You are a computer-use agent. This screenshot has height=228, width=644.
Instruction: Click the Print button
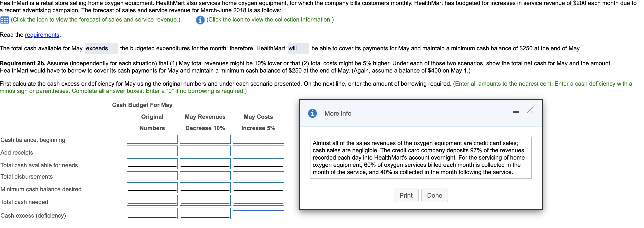406,195
